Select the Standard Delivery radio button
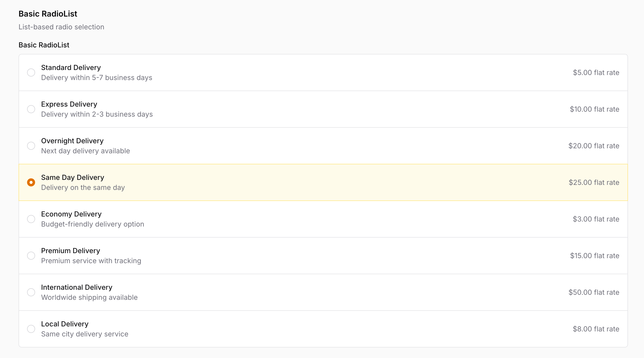The image size is (644, 358). coord(31,73)
